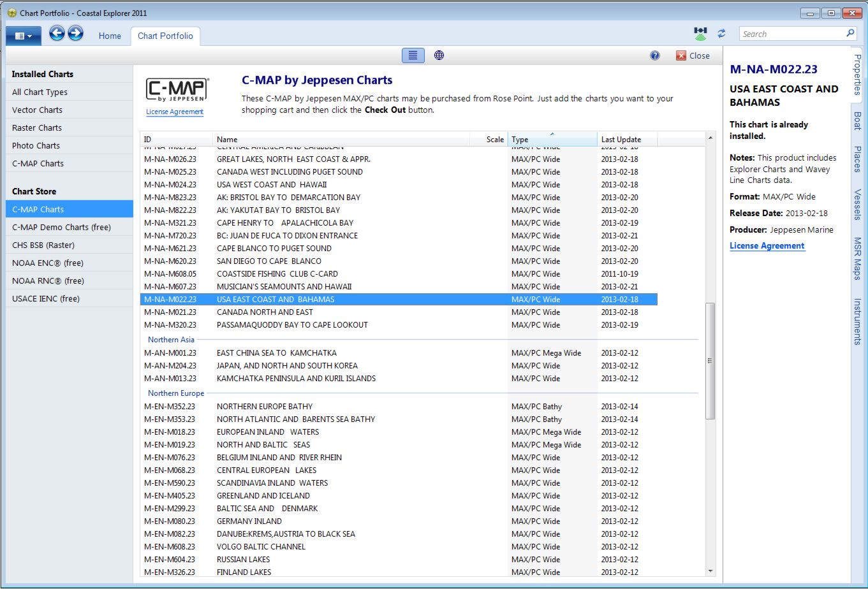The image size is (868, 589).
Task: Open the Vessels side tab
Action: [858, 205]
